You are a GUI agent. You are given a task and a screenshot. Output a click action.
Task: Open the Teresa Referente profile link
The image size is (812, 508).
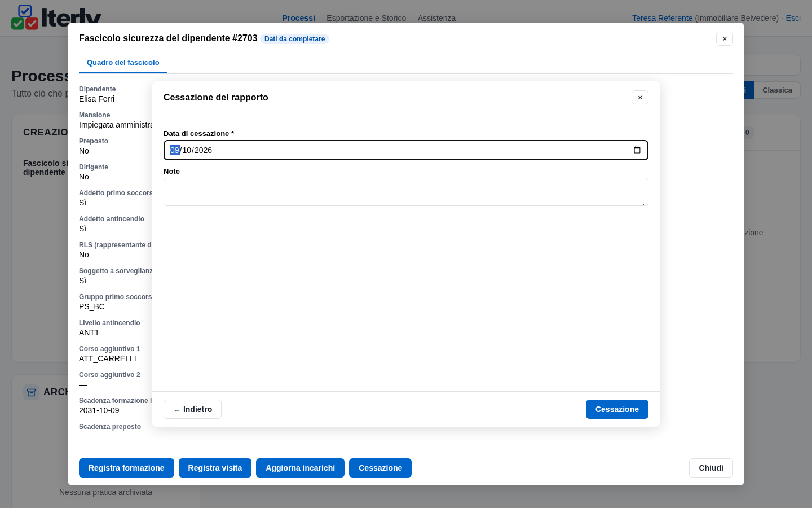click(x=662, y=18)
